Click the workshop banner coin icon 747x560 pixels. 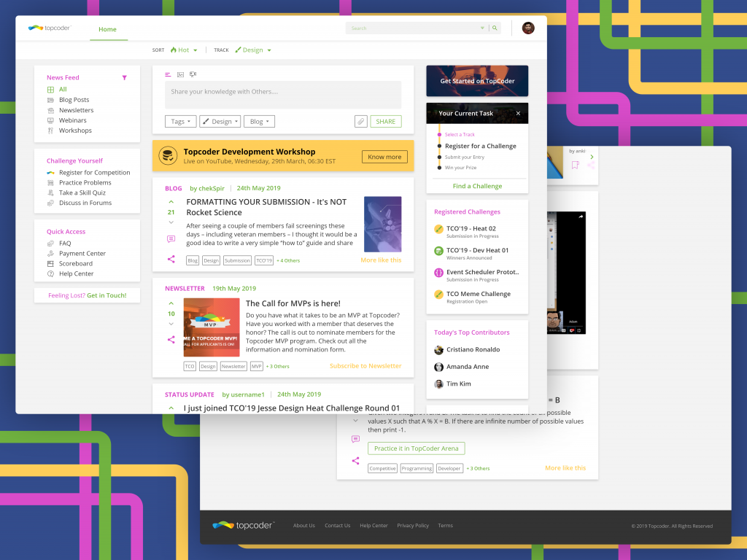coord(168,156)
